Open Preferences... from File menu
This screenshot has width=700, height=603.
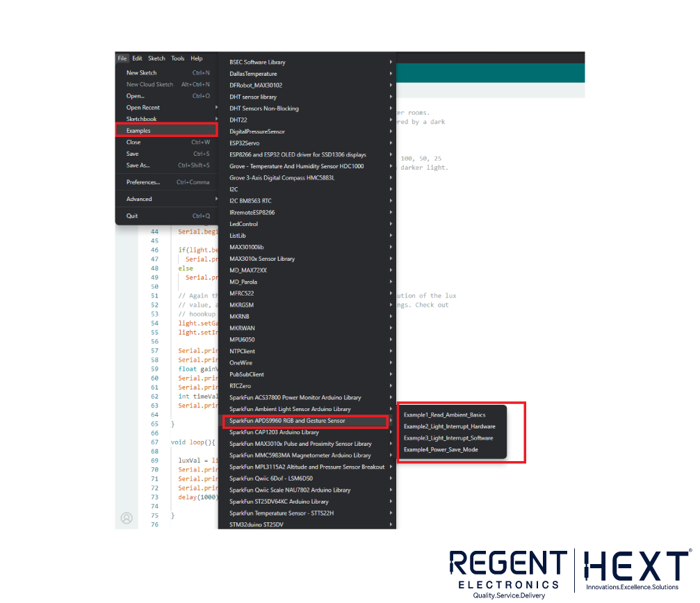tap(167, 182)
